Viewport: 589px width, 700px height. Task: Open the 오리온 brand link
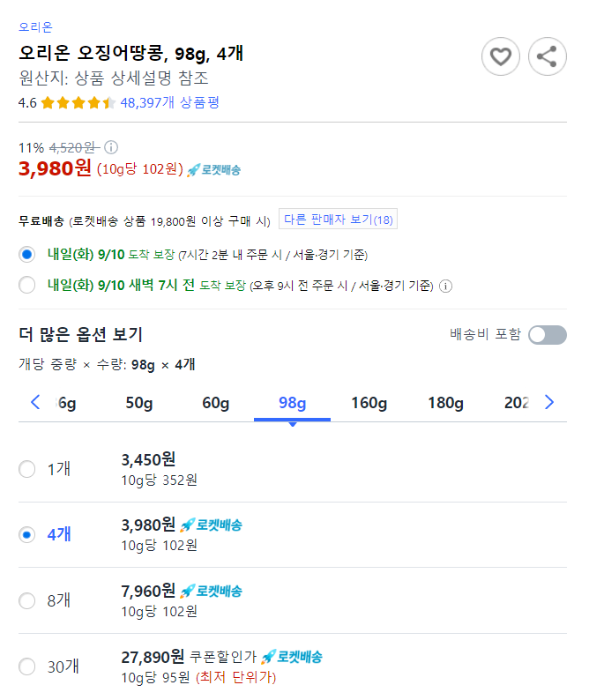[36, 27]
